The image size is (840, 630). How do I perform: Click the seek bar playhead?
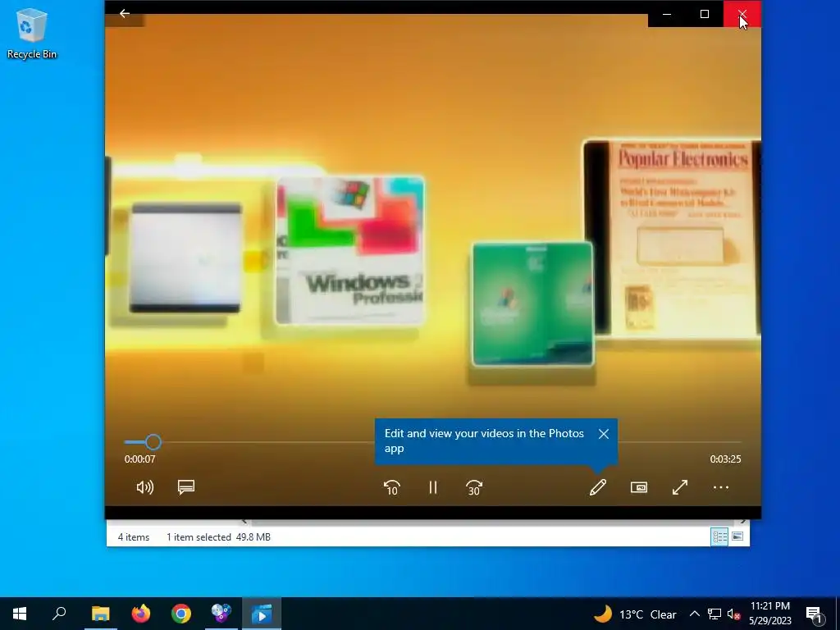point(153,442)
